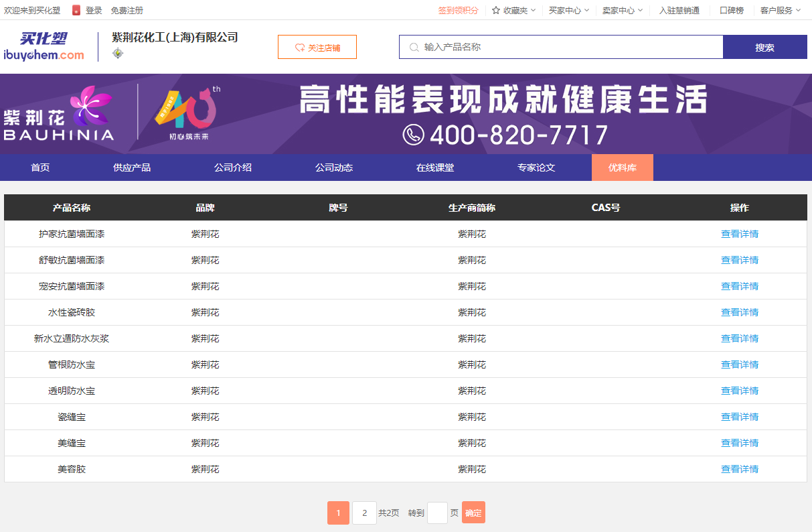Image resolution: width=812 pixels, height=532 pixels.
Task: Expand the 卖家中心 menu
Action: pyautogui.click(x=623, y=10)
